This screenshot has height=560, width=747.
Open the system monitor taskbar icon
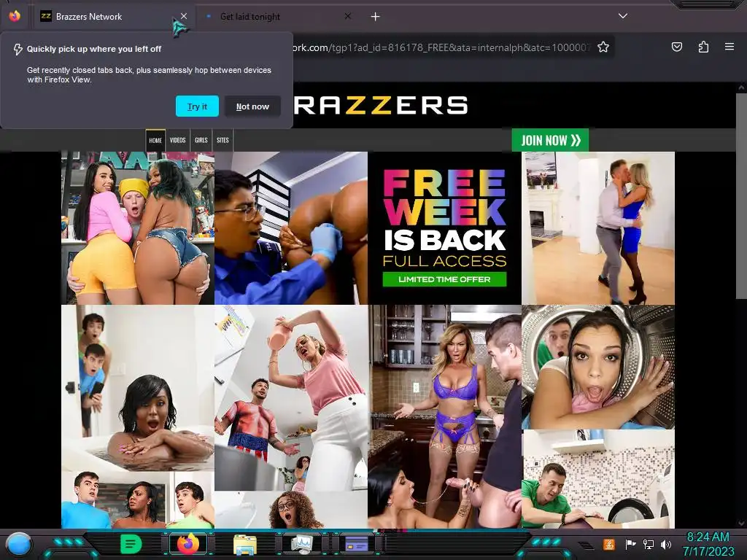coord(301,544)
